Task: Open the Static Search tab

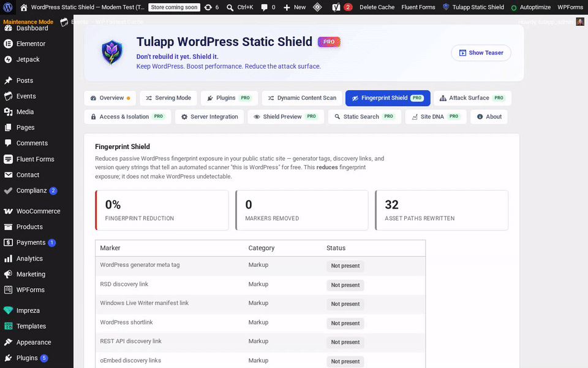Action: [x=364, y=117]
